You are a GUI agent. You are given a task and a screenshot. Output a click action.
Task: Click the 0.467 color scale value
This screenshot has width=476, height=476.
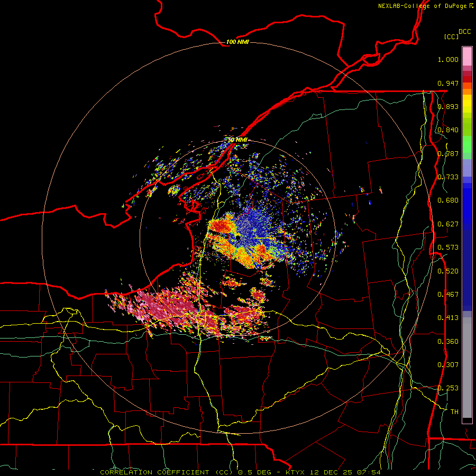point(448,295)
